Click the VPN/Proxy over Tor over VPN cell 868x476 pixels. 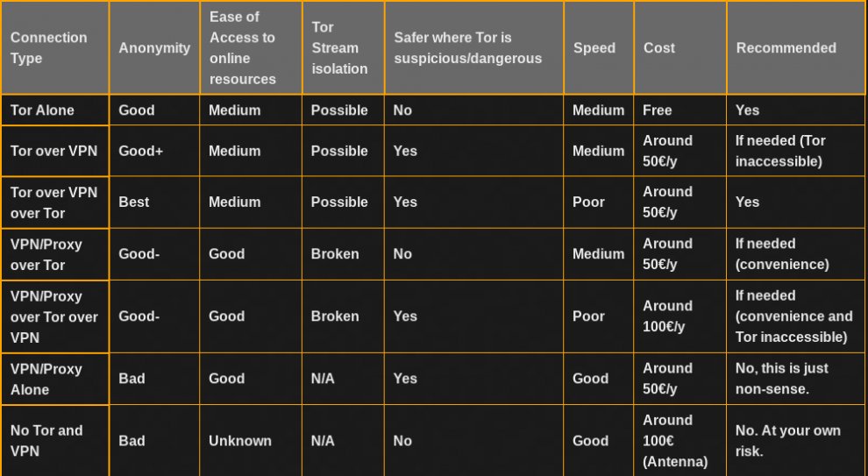tap(55, 316)
